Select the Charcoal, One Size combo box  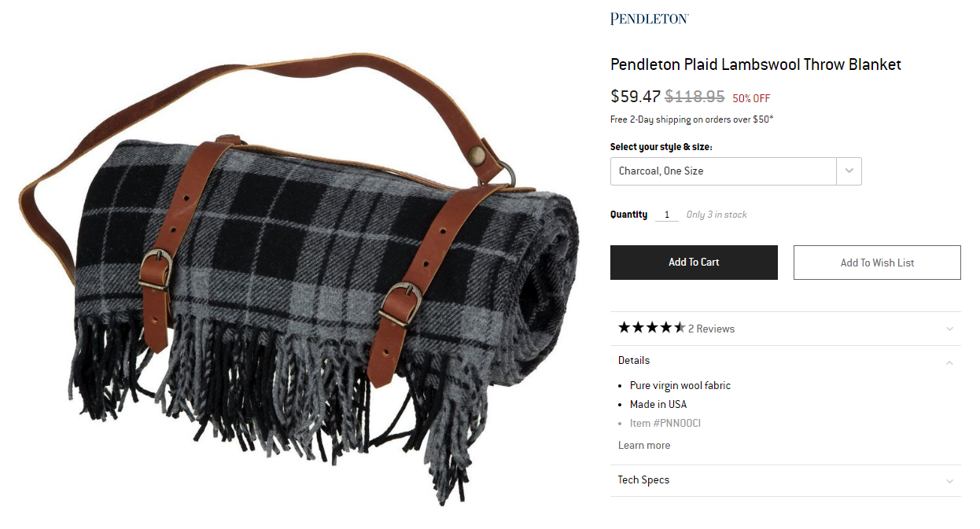click(x=736, y=171)
